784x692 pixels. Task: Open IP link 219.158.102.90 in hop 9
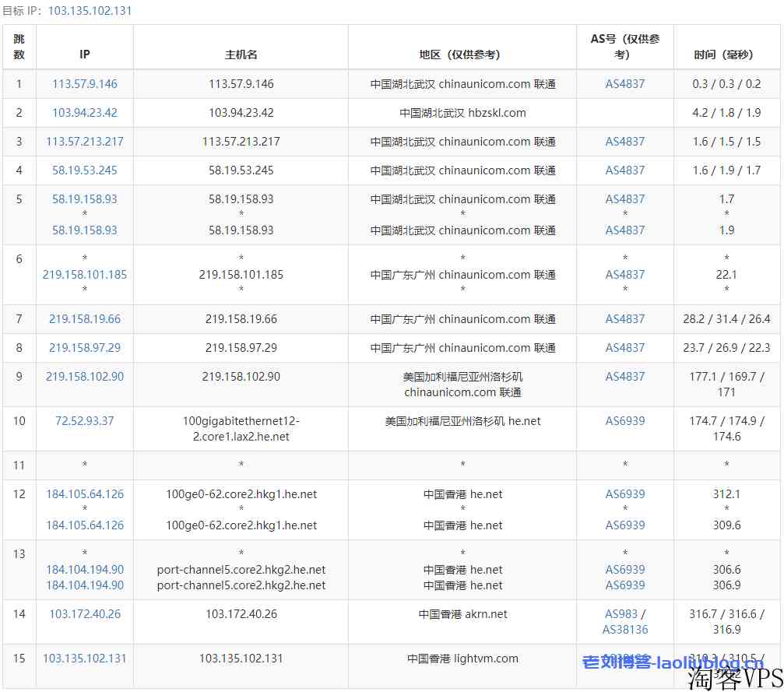click(85, 377)
